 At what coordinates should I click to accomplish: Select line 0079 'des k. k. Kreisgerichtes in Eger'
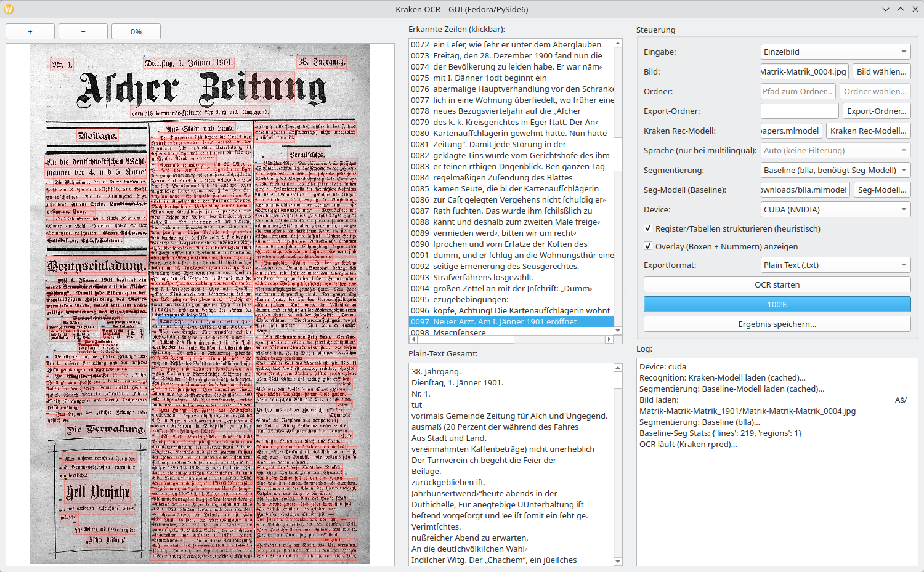coord(511,122)
